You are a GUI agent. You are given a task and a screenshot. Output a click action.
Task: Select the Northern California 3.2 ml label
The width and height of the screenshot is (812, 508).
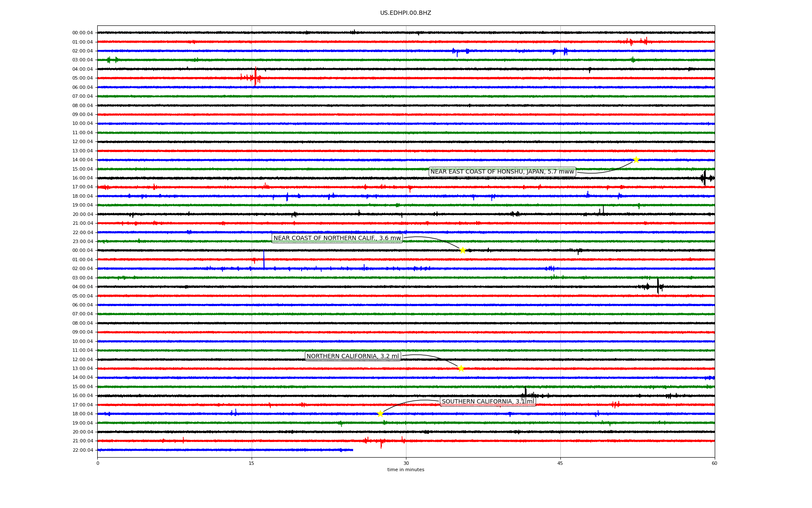coord(353,356)
